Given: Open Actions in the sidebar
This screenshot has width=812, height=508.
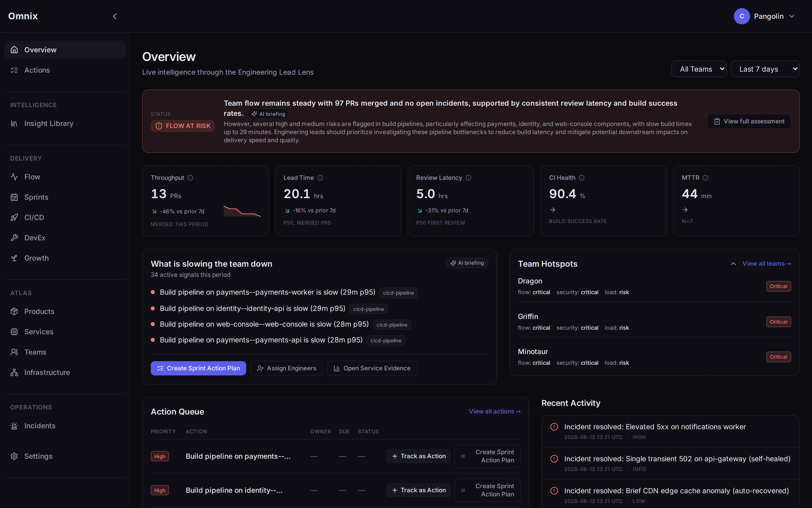Looking at the screenshot, I should tap(65, 70).
